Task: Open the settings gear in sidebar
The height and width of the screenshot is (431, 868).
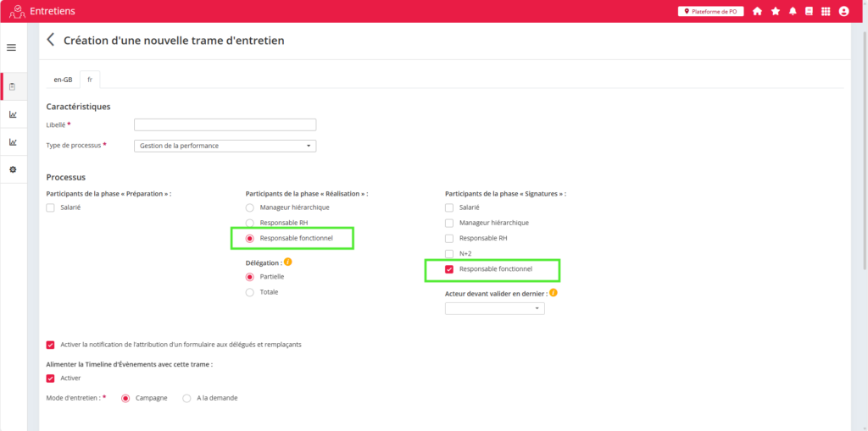Action: [x=13, y=169]
